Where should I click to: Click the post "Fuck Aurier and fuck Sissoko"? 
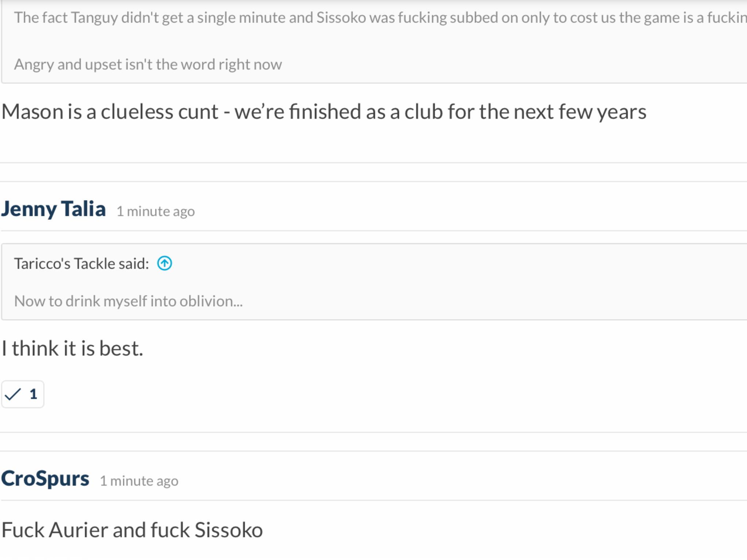[132, 530]
